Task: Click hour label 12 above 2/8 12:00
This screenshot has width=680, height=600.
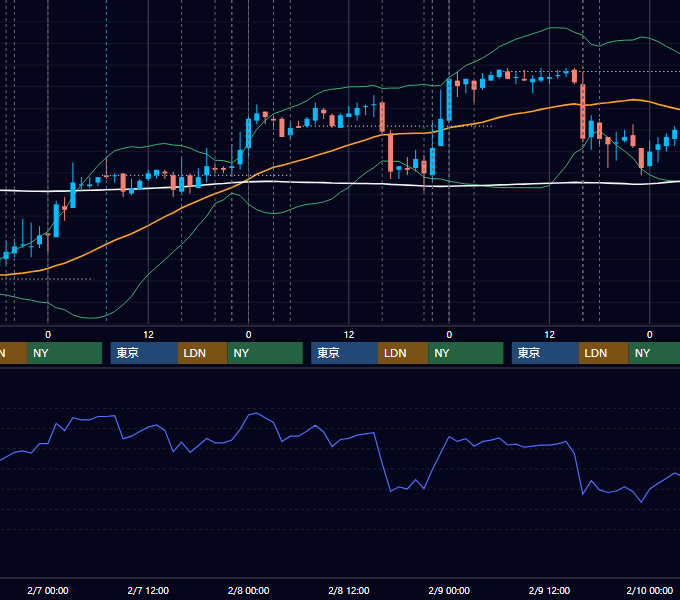Action: pyautogui.click(x=349, y=335)
